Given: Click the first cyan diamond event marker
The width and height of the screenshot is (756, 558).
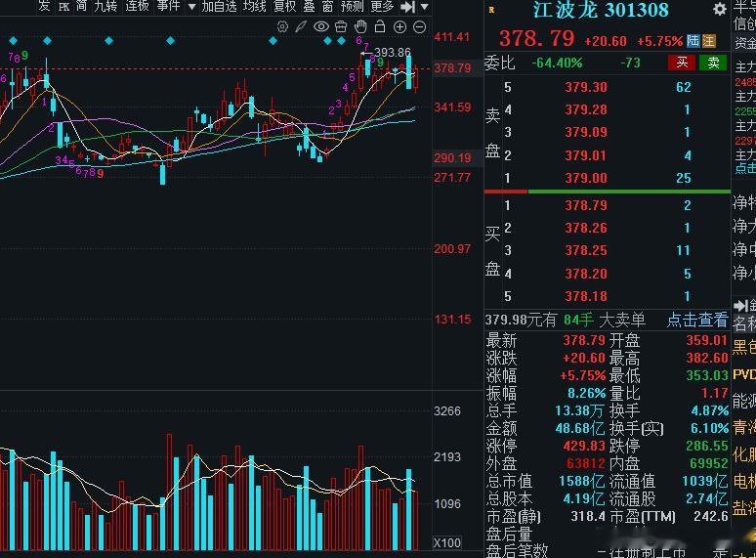Looking at the screenshot, I should 13,40.
